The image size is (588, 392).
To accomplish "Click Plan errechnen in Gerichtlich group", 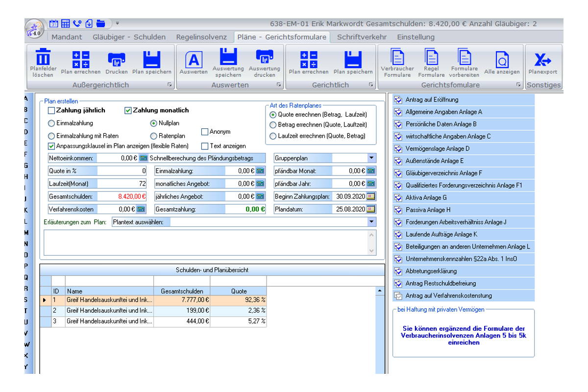I will click(x=309, y=59).
